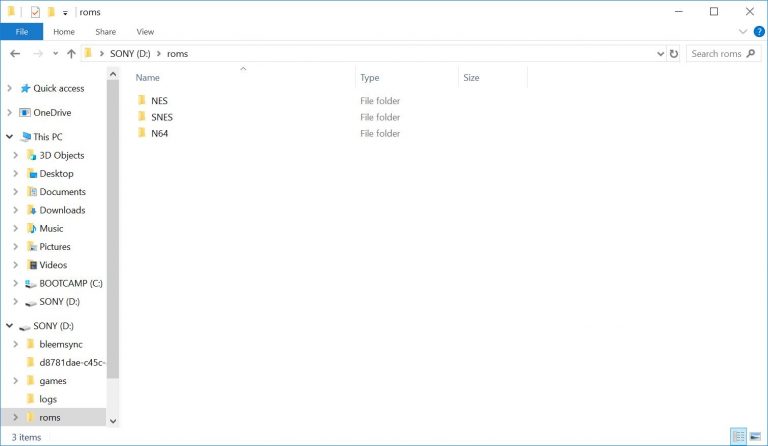Open the Help question mark icon

(758, 32)
